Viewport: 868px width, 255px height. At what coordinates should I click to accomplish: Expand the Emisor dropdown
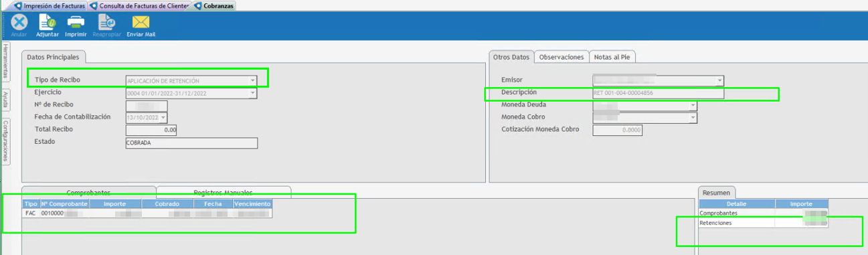coord(719,81)
